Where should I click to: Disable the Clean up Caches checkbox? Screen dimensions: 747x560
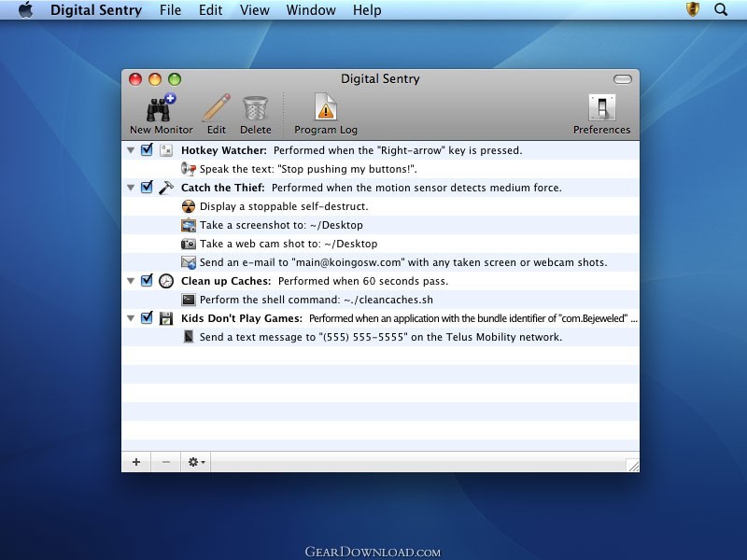coord(147,281)
